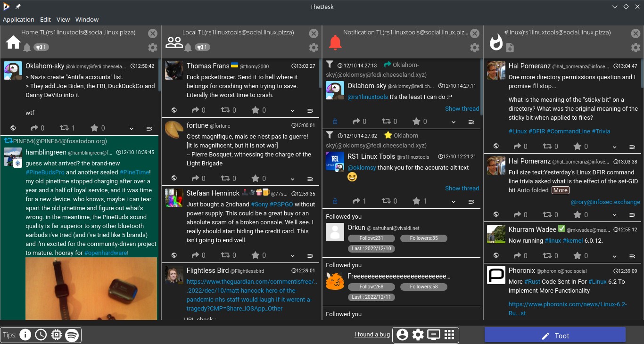
Task: Click the Toot compose button
Action: point(555,336)
